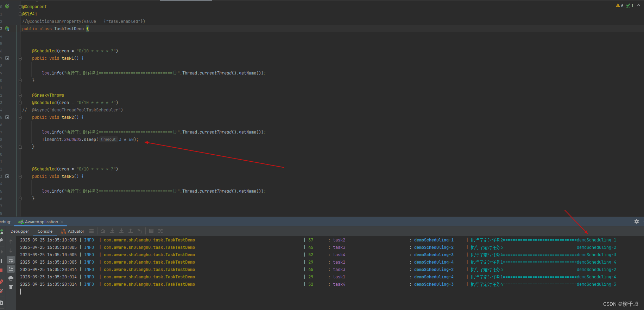Click 'task2' method column in console output

tap(339, 240)
